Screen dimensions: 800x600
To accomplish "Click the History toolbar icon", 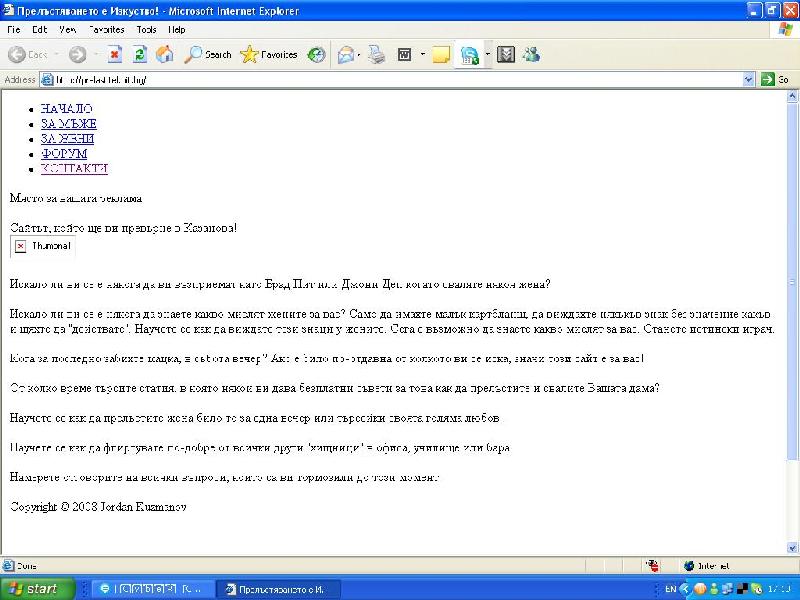I will point(316,55).
